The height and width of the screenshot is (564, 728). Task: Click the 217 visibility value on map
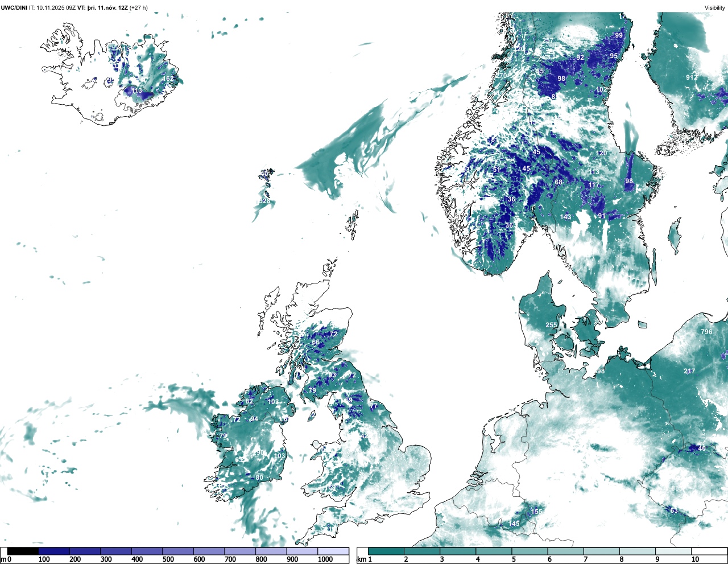(689, 371)
